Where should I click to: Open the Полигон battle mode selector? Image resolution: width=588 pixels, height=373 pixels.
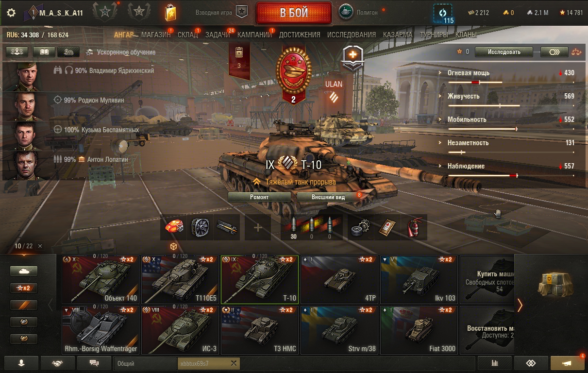(x=359, y=12)
